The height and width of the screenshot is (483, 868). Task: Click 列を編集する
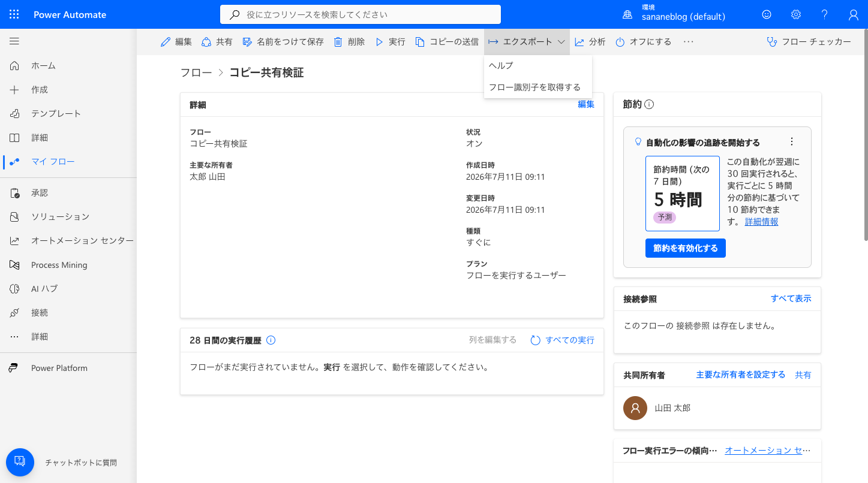coord(492,340)
